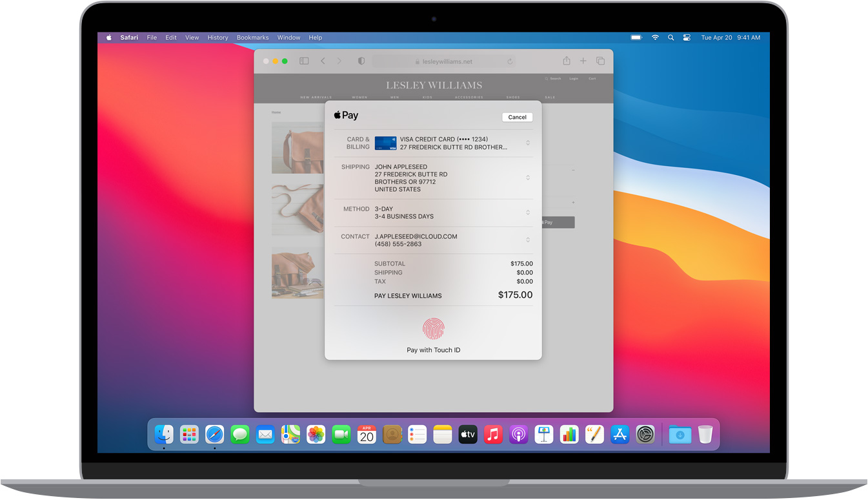Open Reminders from the Dock

coord(418,434)
